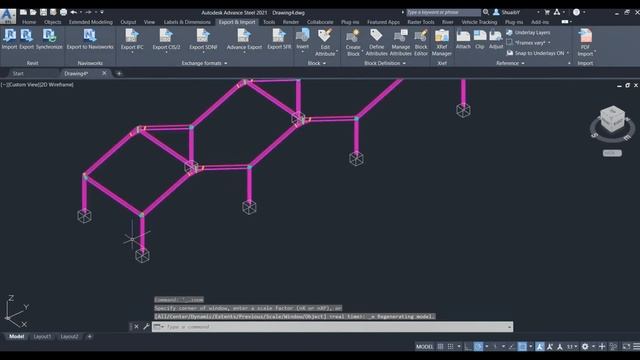Switch to the Labels & Dimensions tab
640x360 pixels.
coord(187,22)
